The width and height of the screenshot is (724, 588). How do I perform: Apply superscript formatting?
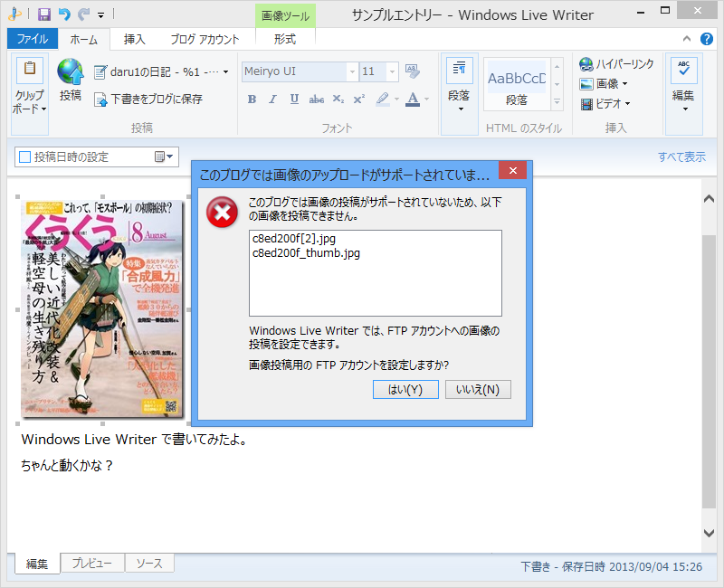[x=359, y=99]
